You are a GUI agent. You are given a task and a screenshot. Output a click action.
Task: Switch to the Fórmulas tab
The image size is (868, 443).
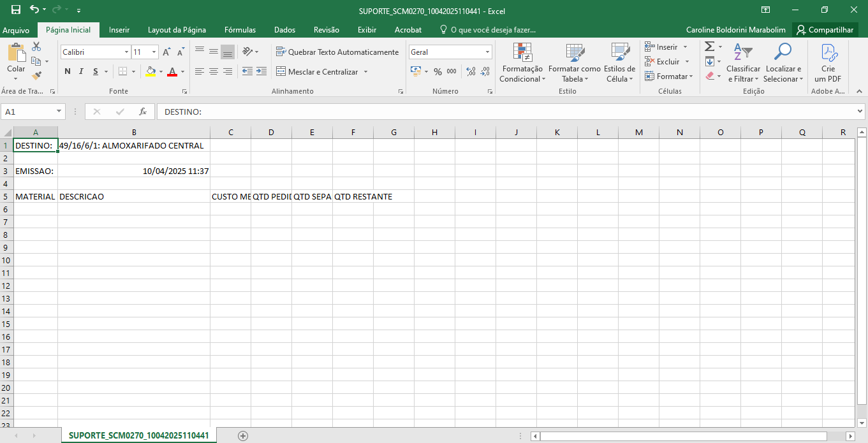(x=240, y=30)
